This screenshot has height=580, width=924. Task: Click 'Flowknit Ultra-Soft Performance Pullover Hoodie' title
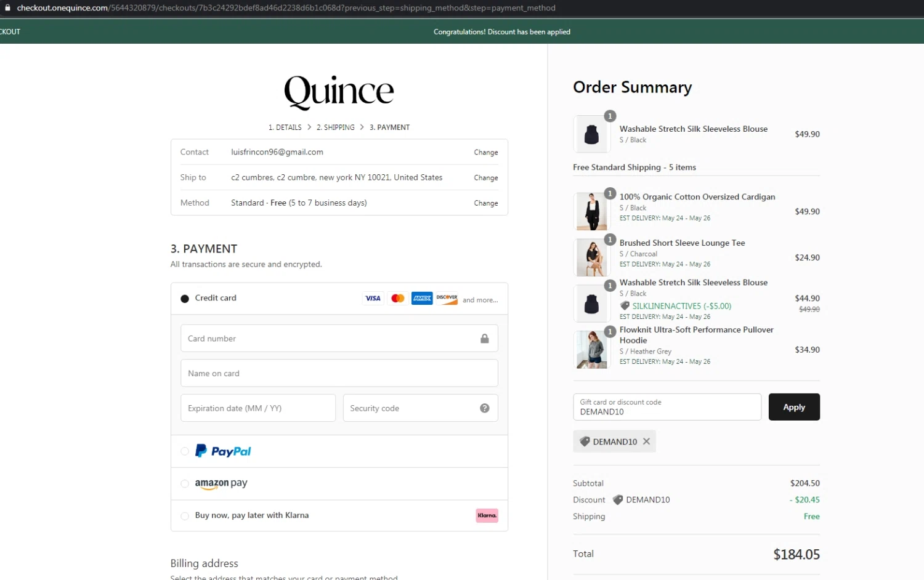[x=696, y=335]
